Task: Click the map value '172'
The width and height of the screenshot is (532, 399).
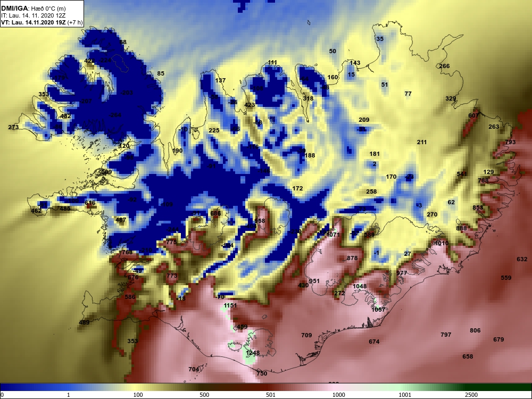Action: (297, 188)
